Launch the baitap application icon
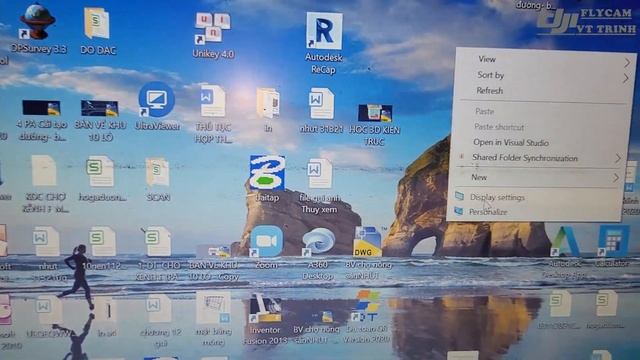Image resolution: width=640 pixels, height=360 pixels. tap(267, 172)
